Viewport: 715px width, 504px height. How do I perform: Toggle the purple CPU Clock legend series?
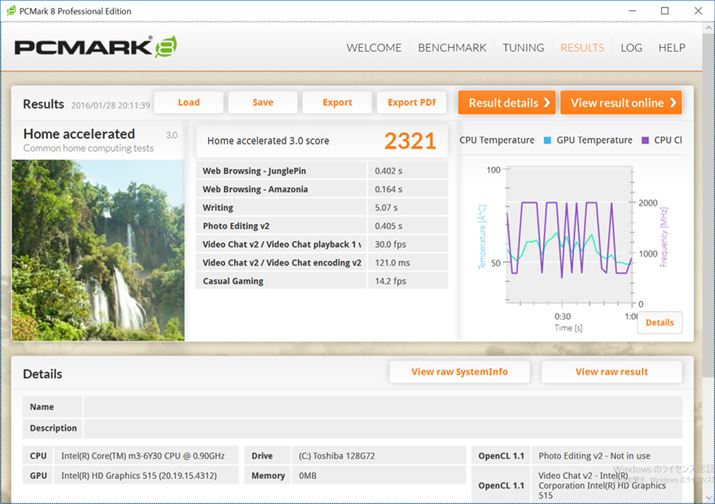[662, 140]
